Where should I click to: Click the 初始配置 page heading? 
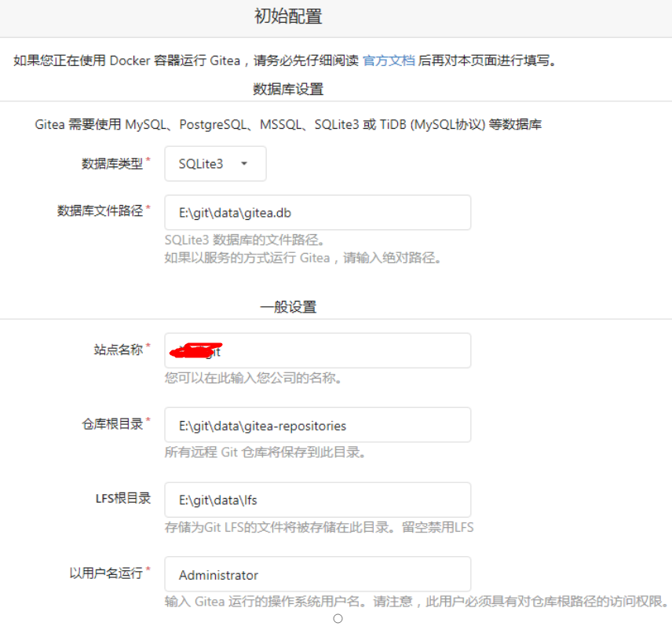pos(288,16)
